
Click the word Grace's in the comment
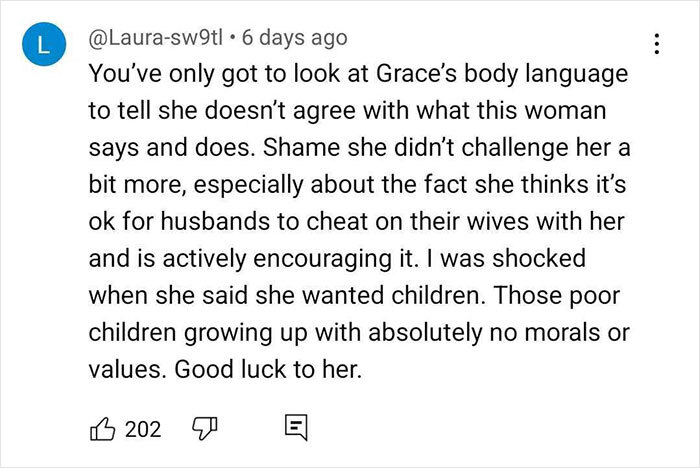416,74
